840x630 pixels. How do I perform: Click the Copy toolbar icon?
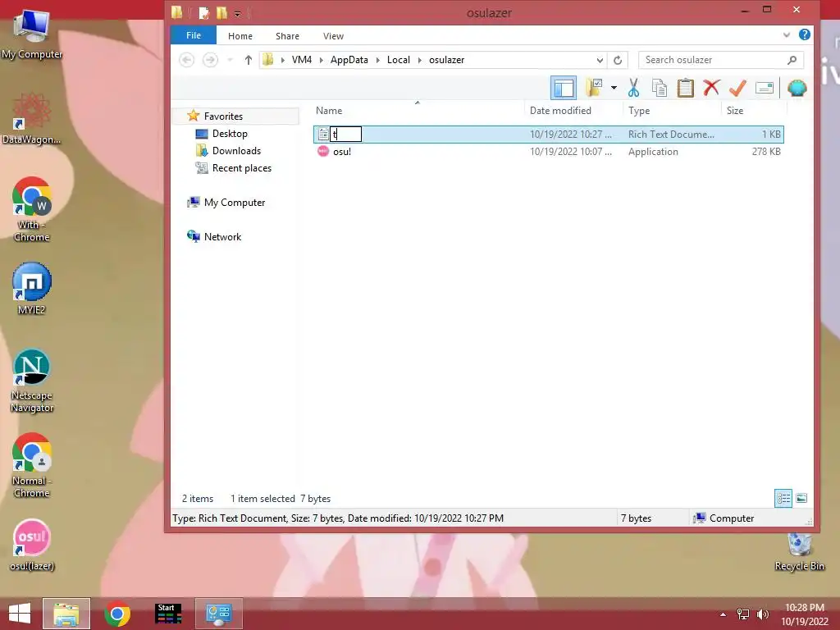click(x=660, y=88)
